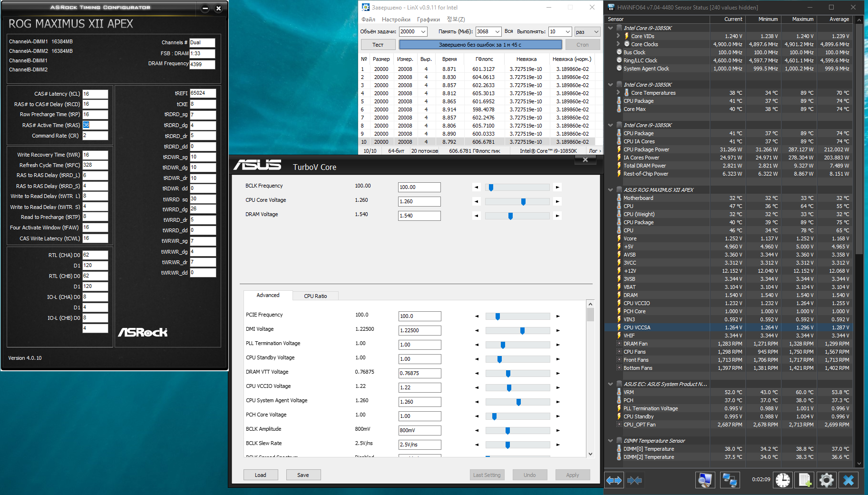Click the CPU Core Voltage slider handle

tap(523, 202)
